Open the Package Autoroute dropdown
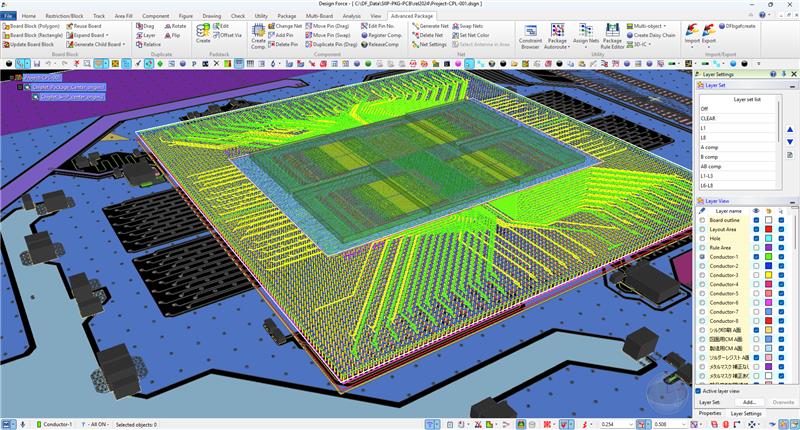This screenshot has height=430, width=800. tap(558, 46)
